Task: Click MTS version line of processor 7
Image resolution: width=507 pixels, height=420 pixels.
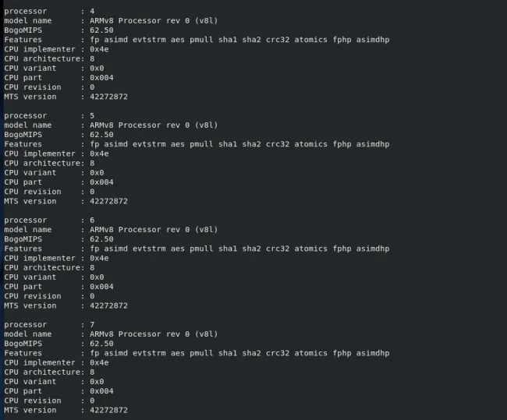Action: (66, 410)
